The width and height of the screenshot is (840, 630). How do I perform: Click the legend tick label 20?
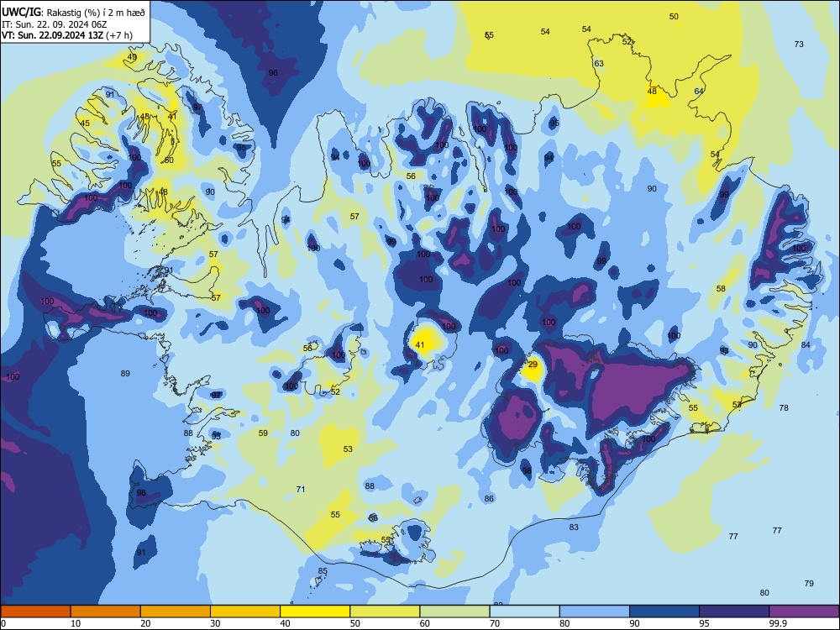pyautogui.click(x=145, y=623)
